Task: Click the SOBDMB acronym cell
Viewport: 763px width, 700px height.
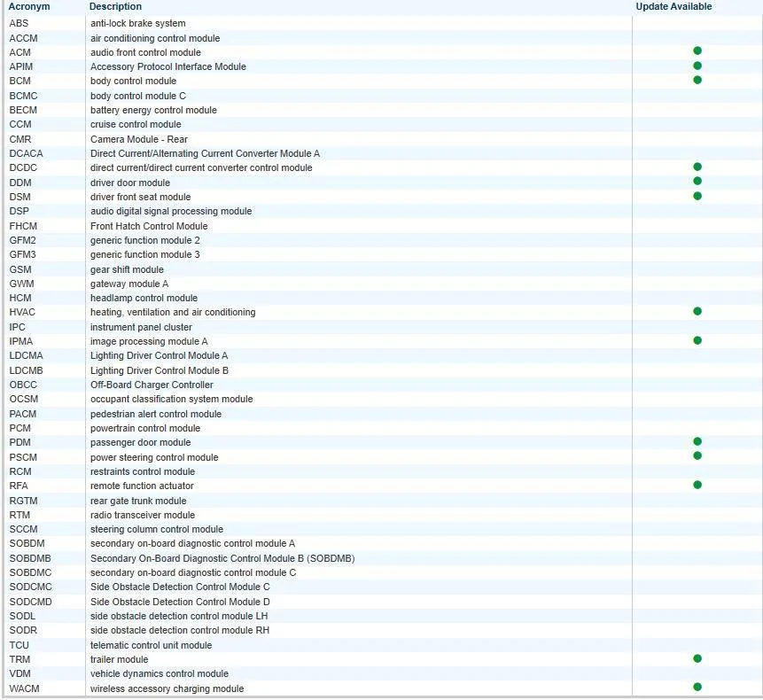Action: 30,558
